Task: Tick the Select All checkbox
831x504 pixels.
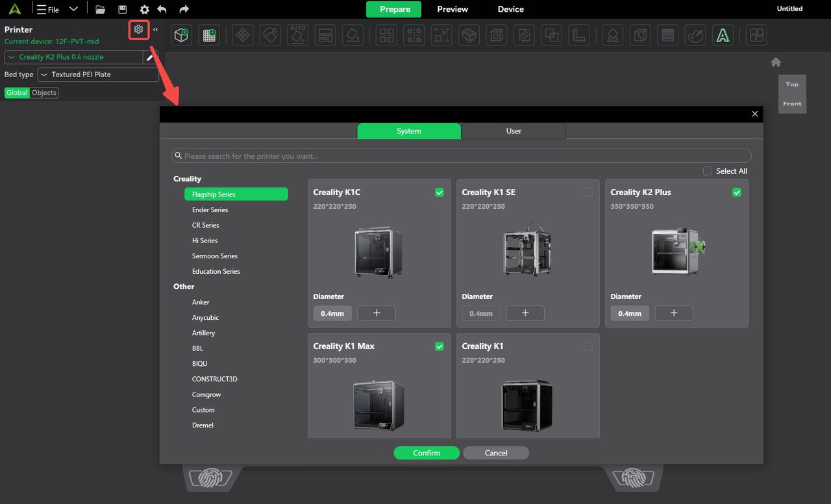Action: [708, 171]
